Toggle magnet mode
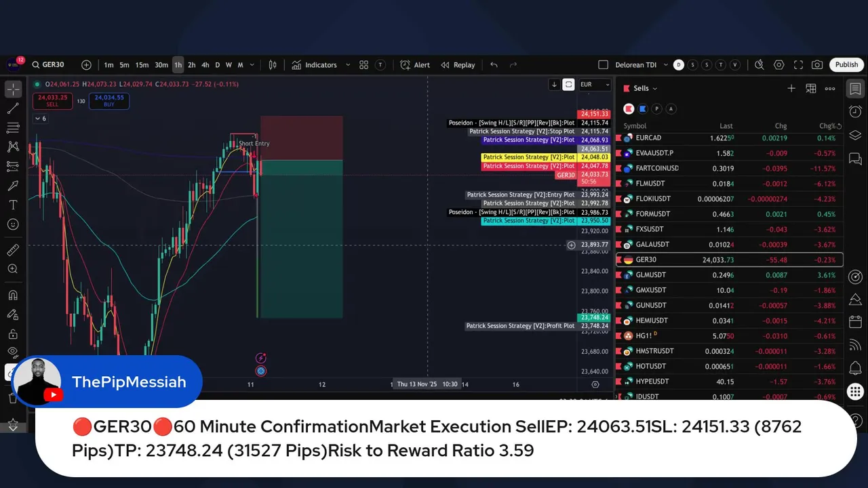 pos(13,295)
